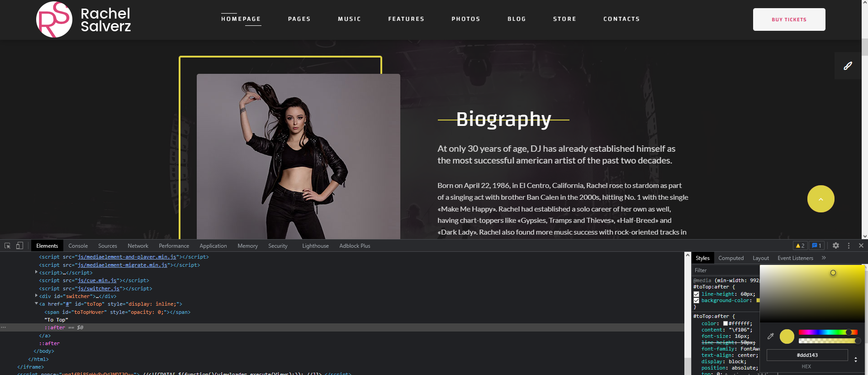
Task: Click the #ffffff color swatch
Action: click(x=726, y=323)
